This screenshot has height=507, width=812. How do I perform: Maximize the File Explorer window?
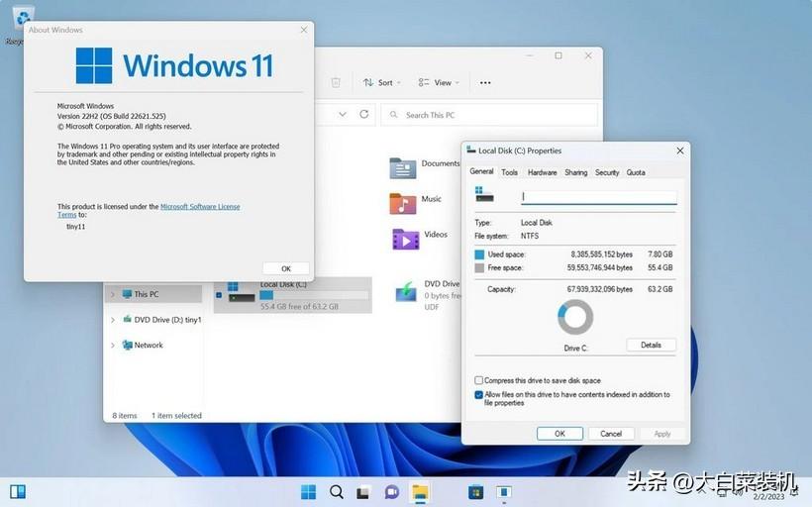pyautogui.click(x=558, y=55)
